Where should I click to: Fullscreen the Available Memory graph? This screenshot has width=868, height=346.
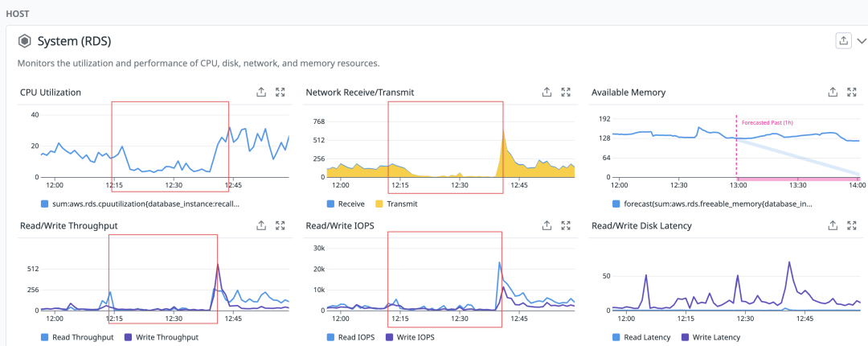click(851, 92)
